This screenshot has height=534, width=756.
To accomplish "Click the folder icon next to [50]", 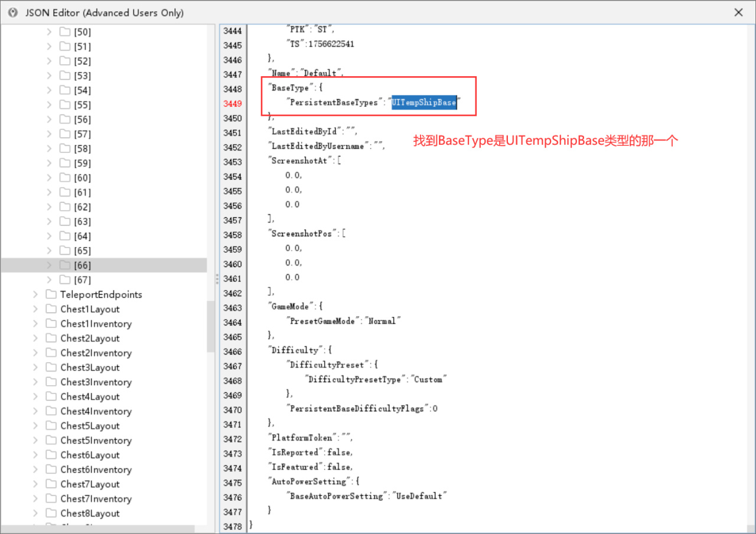I will click(65, 32).
